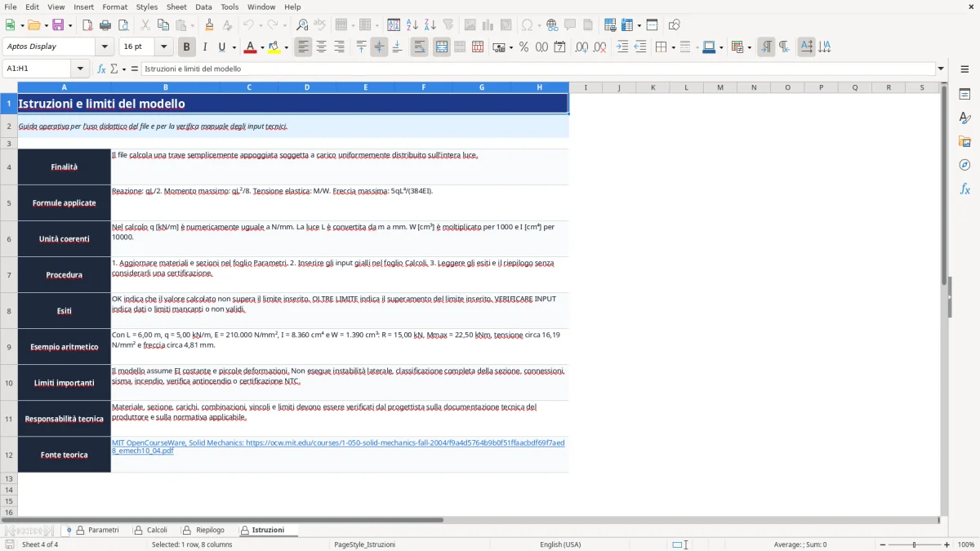Insert hyperlink via globe icon
980x551 pixels.
pos(552,25)
